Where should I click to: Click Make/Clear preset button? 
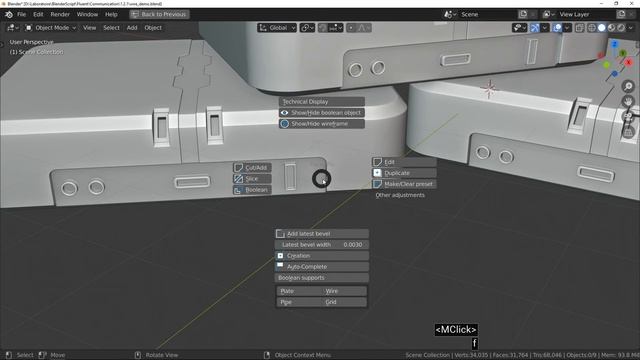pos(404,184)
